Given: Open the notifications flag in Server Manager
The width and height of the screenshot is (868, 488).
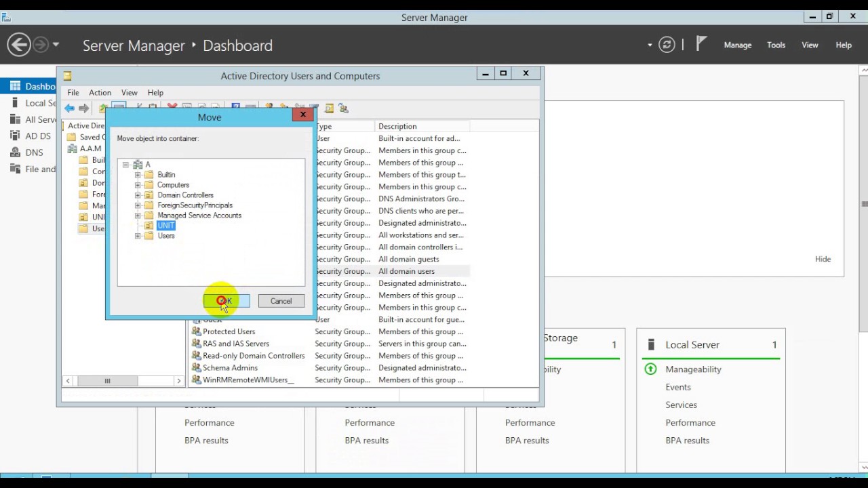Looking at the screenshot, I should [701, 44].
